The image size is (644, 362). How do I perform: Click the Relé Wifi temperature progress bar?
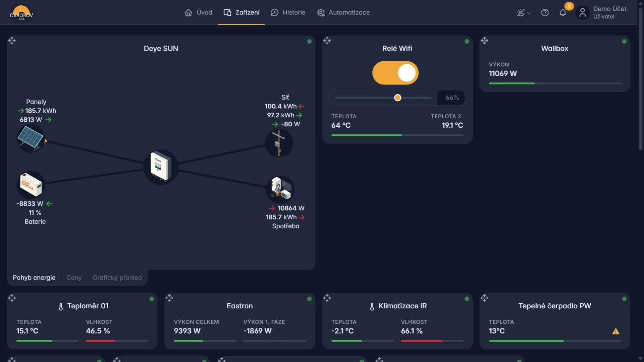[x=397, y=135]
